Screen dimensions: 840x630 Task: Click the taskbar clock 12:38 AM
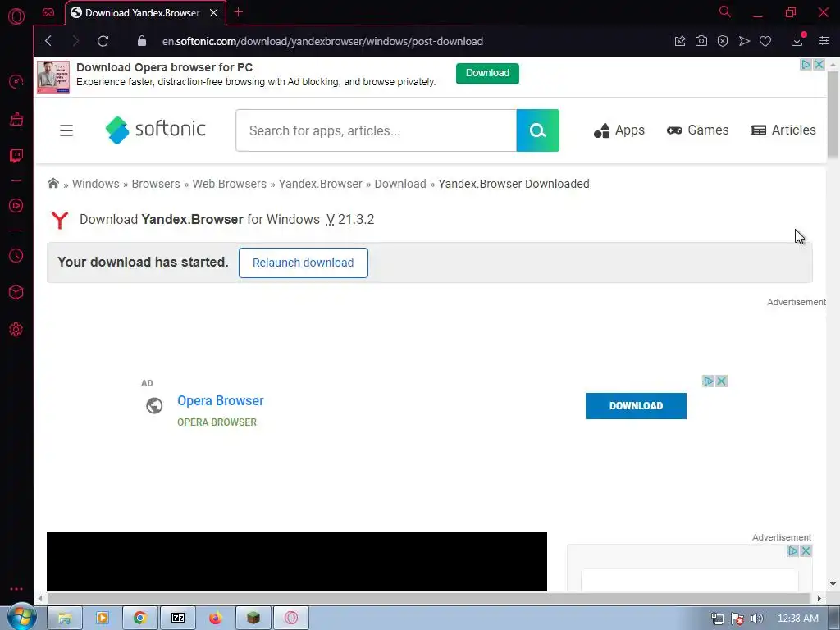click(797, 619)
